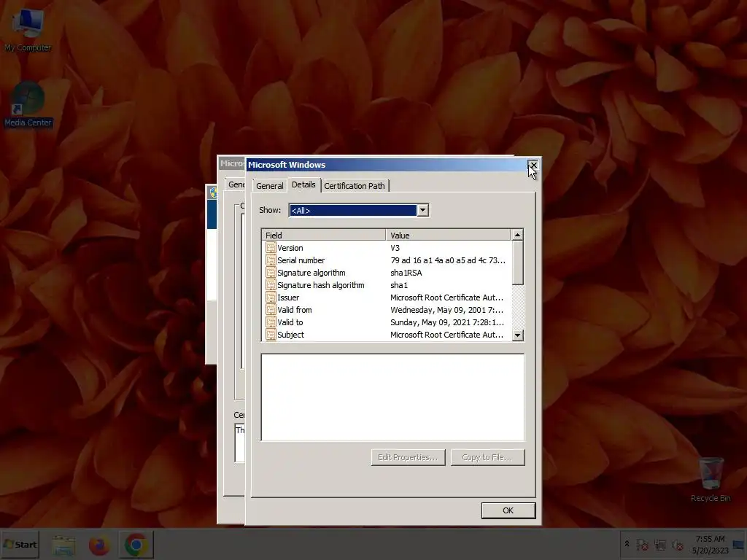Click the sha1 hash algorithm value
This screenshot has height=560, width=747.
(399, 285)
